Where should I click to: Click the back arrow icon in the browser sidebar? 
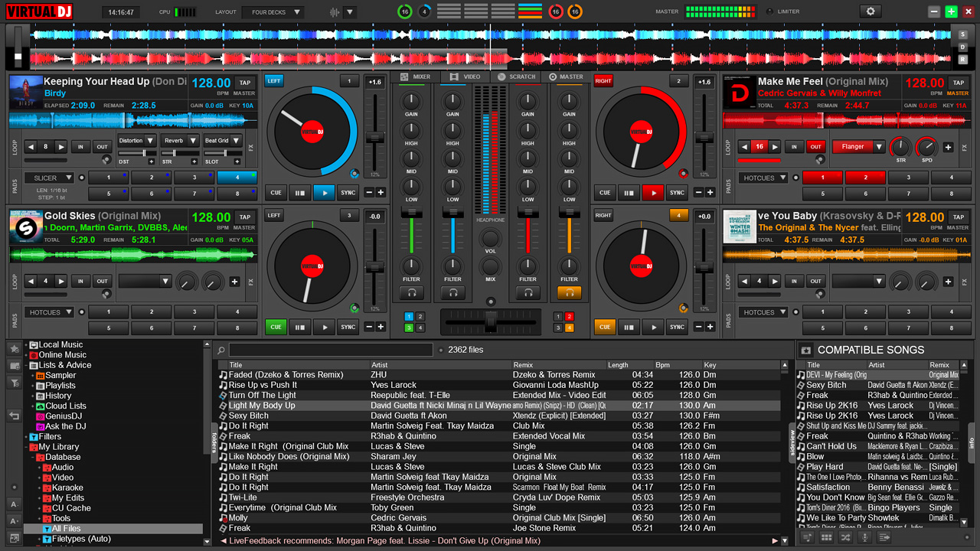(13, 414)
